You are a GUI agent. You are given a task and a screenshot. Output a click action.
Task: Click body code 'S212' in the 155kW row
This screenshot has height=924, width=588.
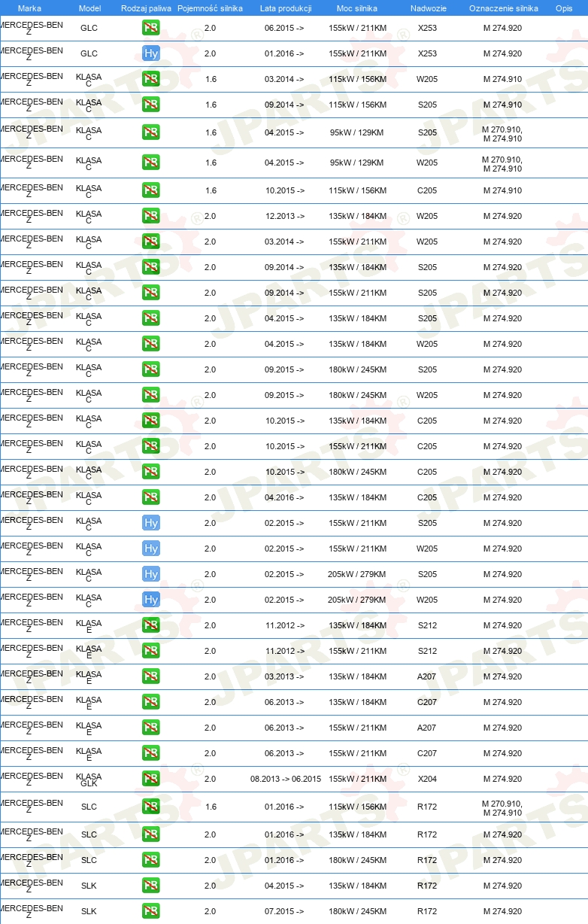click(x=427, y=652)
